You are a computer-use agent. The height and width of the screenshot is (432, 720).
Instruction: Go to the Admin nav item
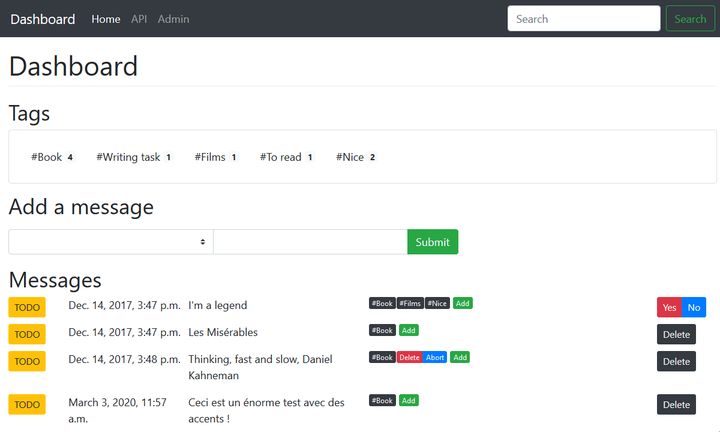173,19
